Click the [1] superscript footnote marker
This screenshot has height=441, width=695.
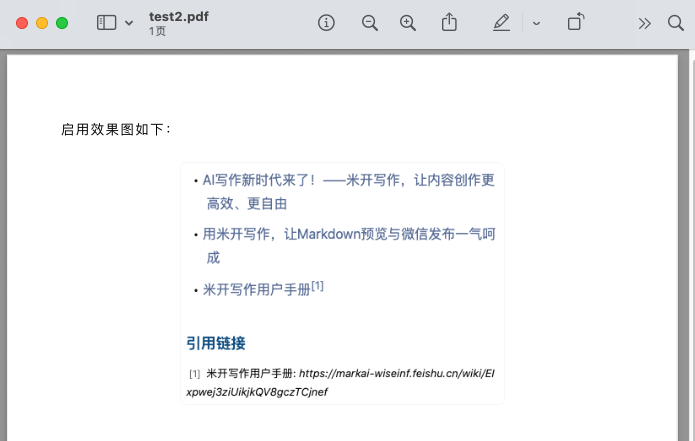pos(317,286)
